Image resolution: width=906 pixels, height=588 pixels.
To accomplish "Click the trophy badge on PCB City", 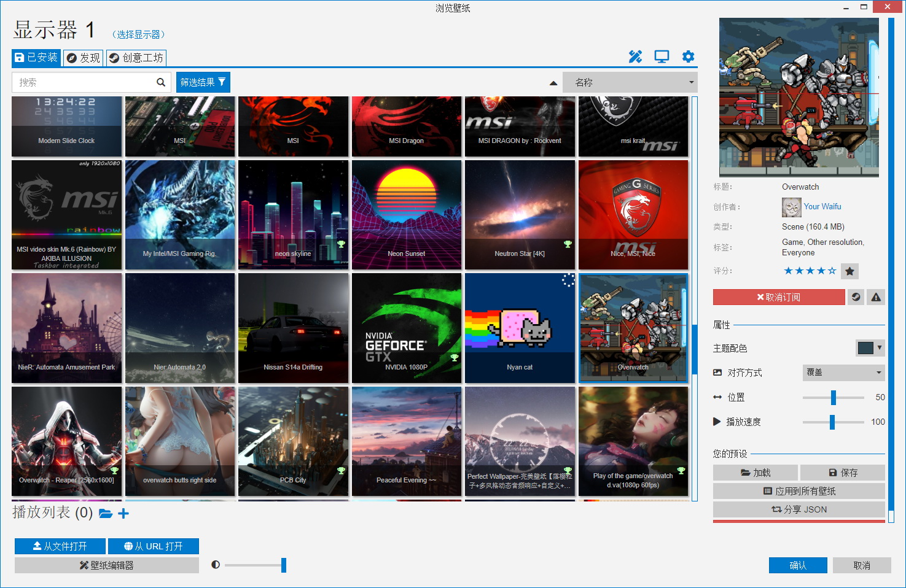I will pos(341,471).
